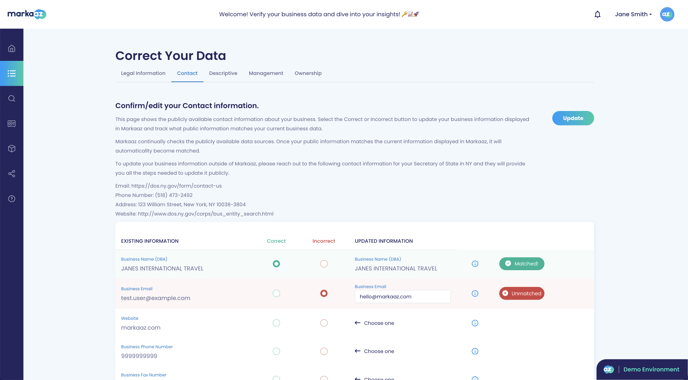Mark Business Email as Correct
The image size is (688, 380).
276,293
